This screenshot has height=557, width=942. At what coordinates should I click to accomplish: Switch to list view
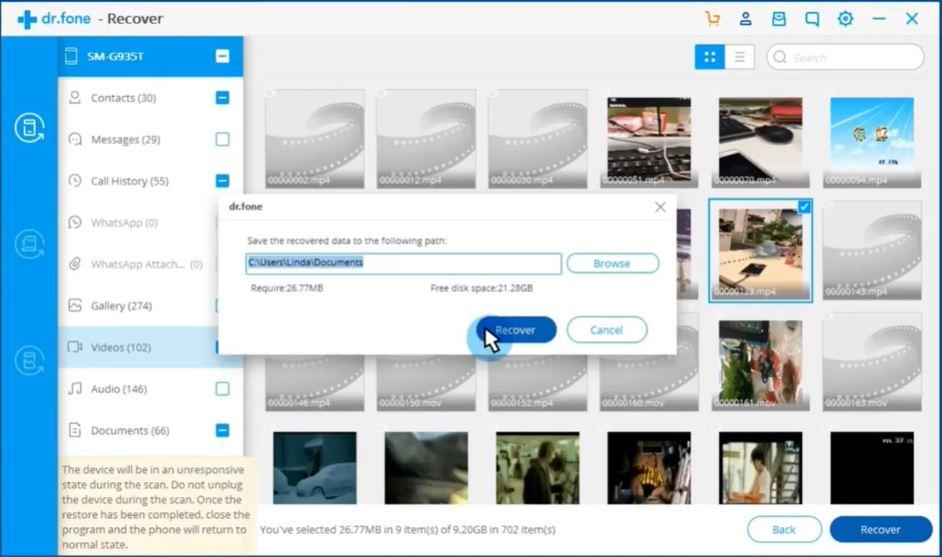point(740,57)
